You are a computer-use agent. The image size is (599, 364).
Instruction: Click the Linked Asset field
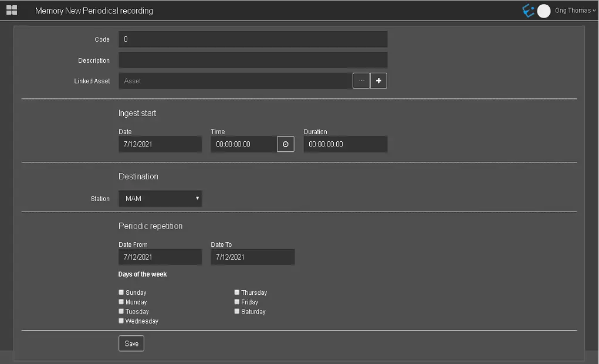point(235,81)
